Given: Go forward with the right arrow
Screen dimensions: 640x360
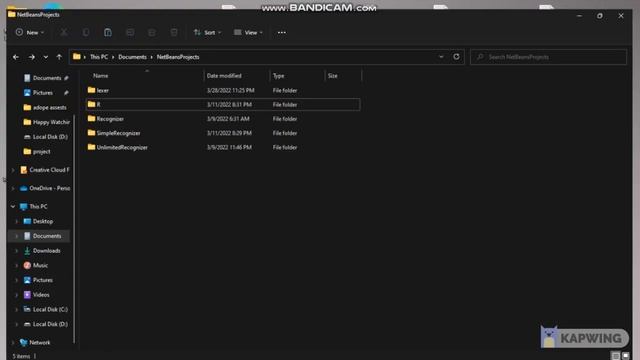Looking at the screenshot, I should click(31, 57).
